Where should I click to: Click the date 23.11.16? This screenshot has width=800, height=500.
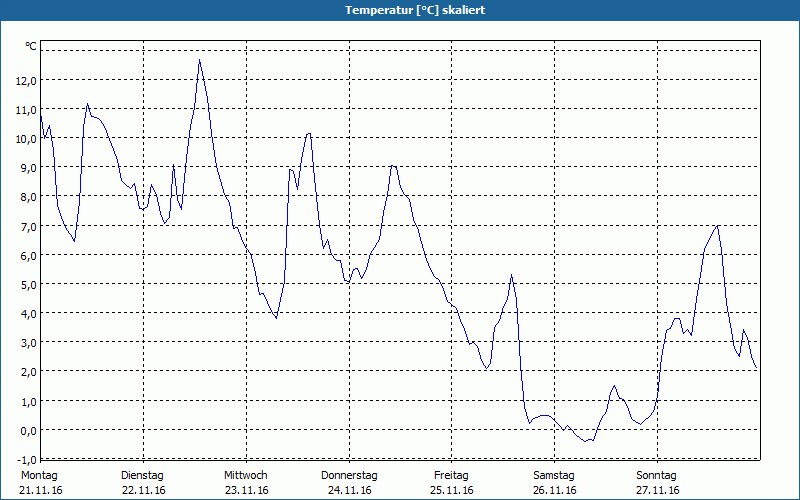coord(246,490)
